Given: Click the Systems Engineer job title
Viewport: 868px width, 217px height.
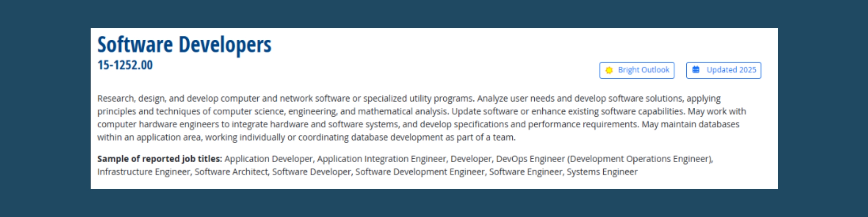Looking at the screenshot, I should pyautogui.click(x=602, y=172).
